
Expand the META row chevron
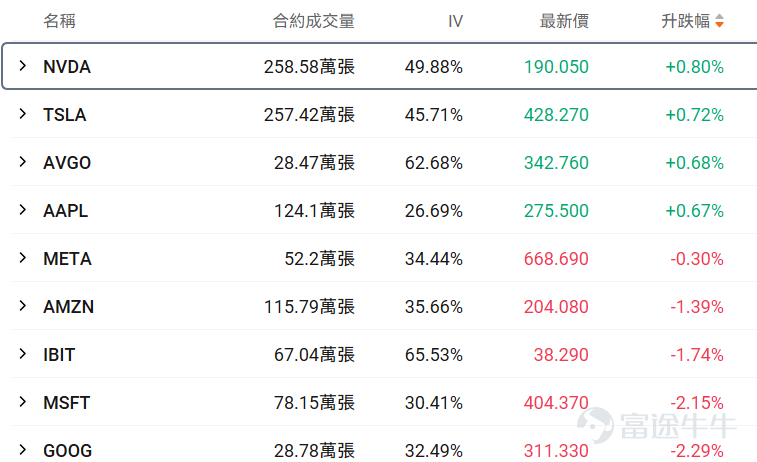click(23, 258)
